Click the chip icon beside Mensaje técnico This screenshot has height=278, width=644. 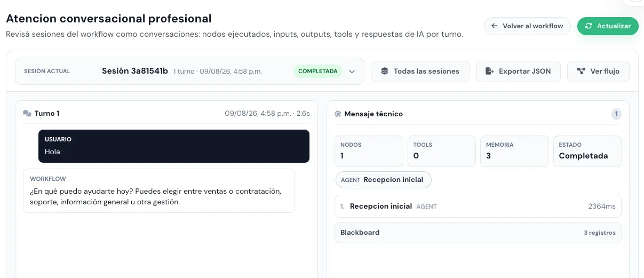click(x=338, y=114)
